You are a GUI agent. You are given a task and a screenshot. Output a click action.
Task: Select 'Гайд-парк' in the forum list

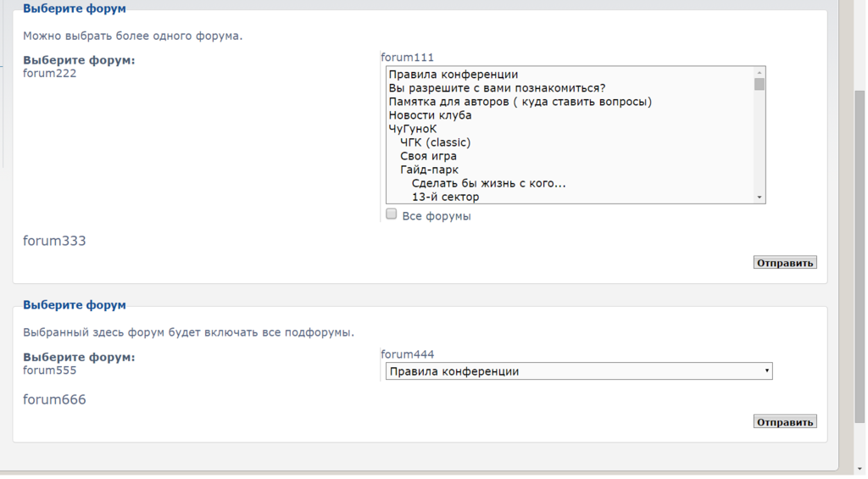429,170
